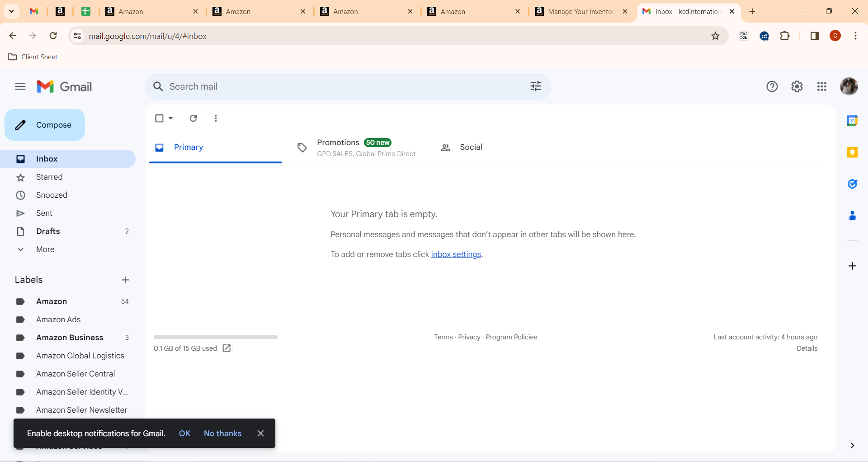The image size is (868, 462).
Task: Open Amazon Seller Central label
Action: point(68,374)
